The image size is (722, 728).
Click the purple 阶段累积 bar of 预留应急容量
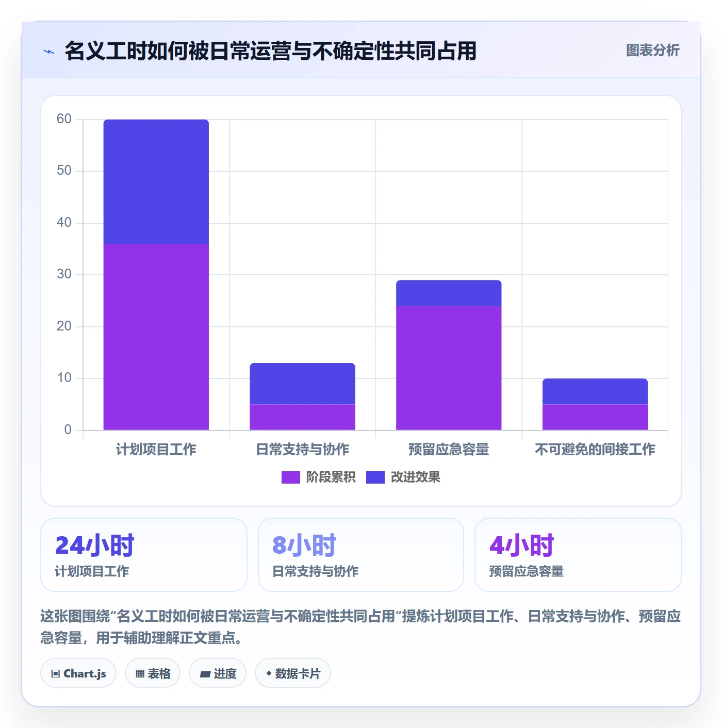click(x=449, y=368)
